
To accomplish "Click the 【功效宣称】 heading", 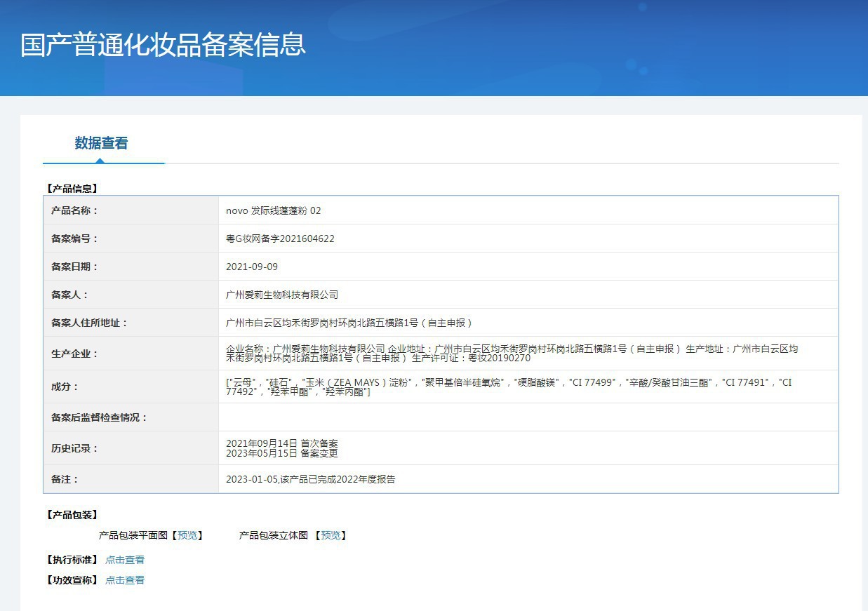I will coord(71,580).
